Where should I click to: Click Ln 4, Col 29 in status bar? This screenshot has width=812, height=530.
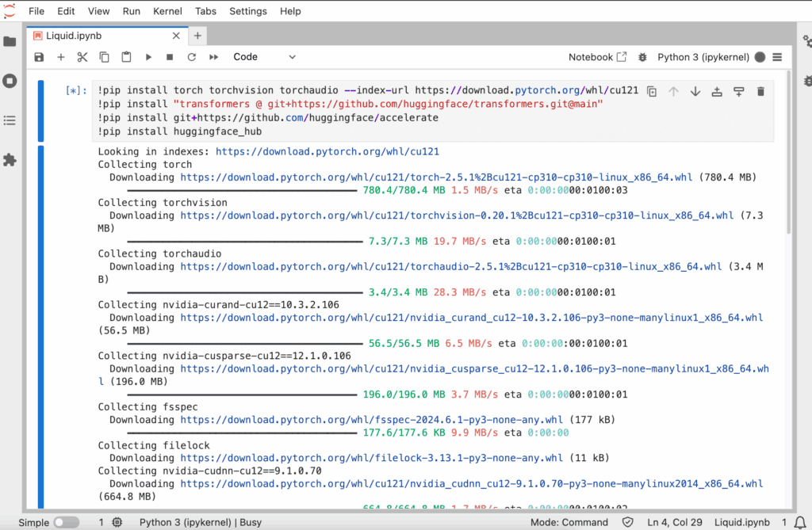(674, 522)
